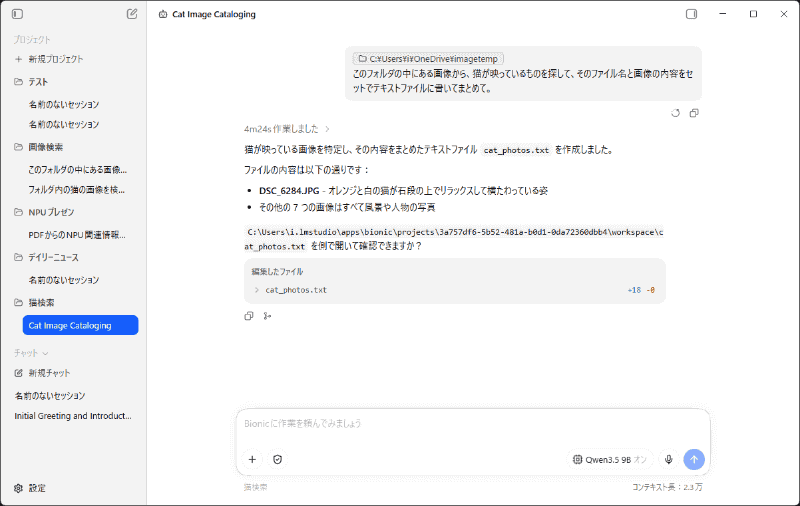The height and width of the screenshot is (506, 800).
Task: Expand the cat_photos.txt edited file row
Action: click(455, 290)
